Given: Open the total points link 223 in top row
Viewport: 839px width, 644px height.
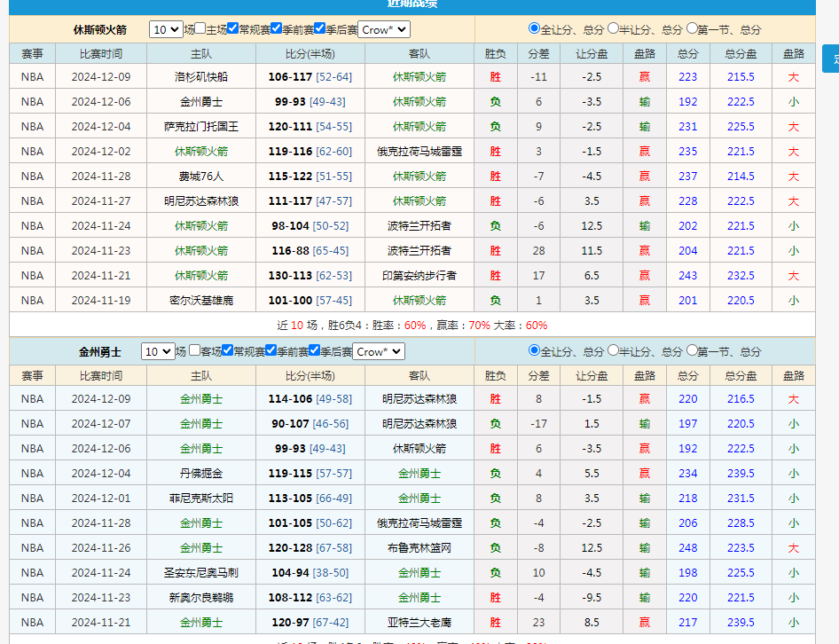Looking at the screenshot, I should pos(687,76).
